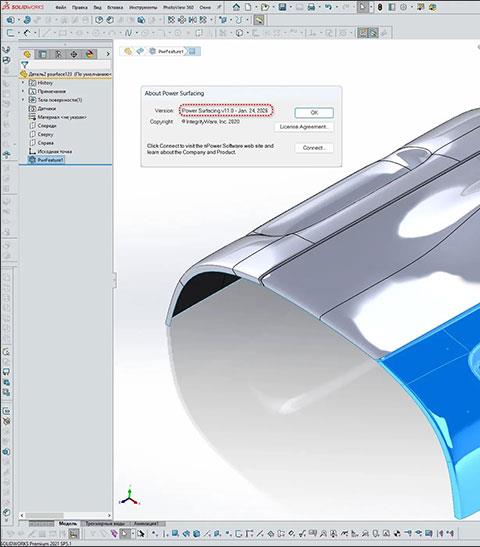This screenshot has height=547, width=480.
Task: Click the SOLIDWORKS logo in the top-left corner
Action: pos(23,7)
